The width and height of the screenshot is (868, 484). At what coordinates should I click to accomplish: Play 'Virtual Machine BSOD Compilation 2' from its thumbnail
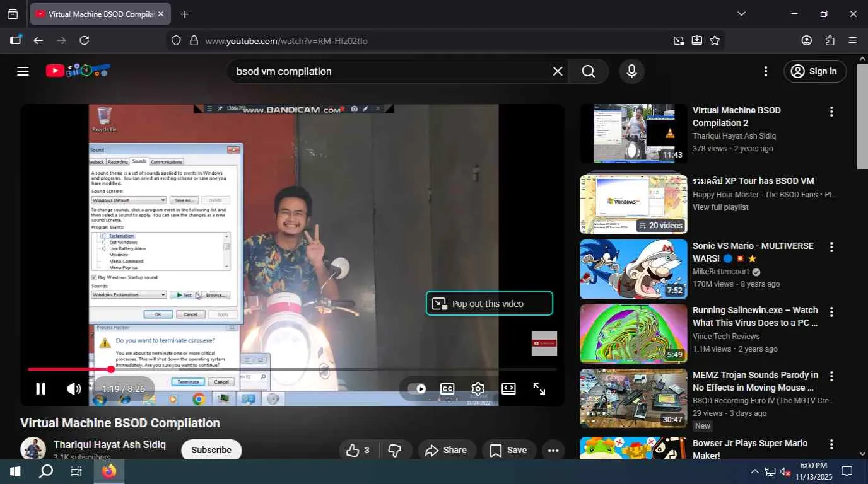coord(633,134)
